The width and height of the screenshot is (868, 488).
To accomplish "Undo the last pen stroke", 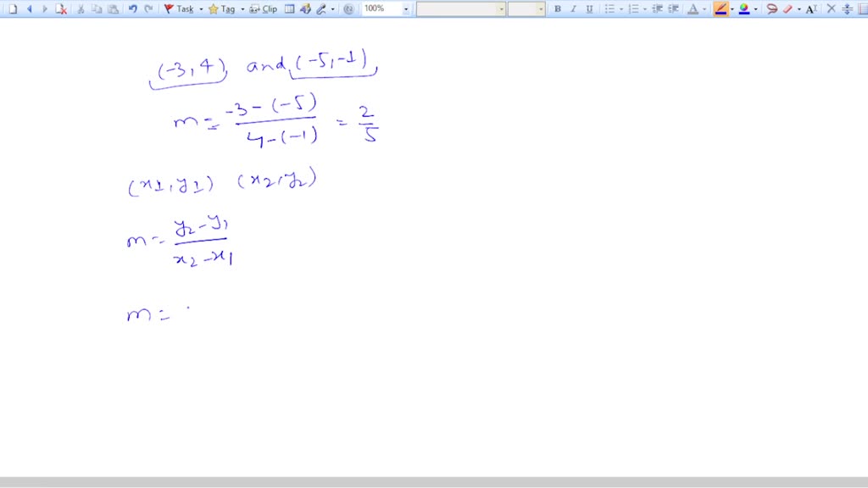I will click(x=131, y=8).
